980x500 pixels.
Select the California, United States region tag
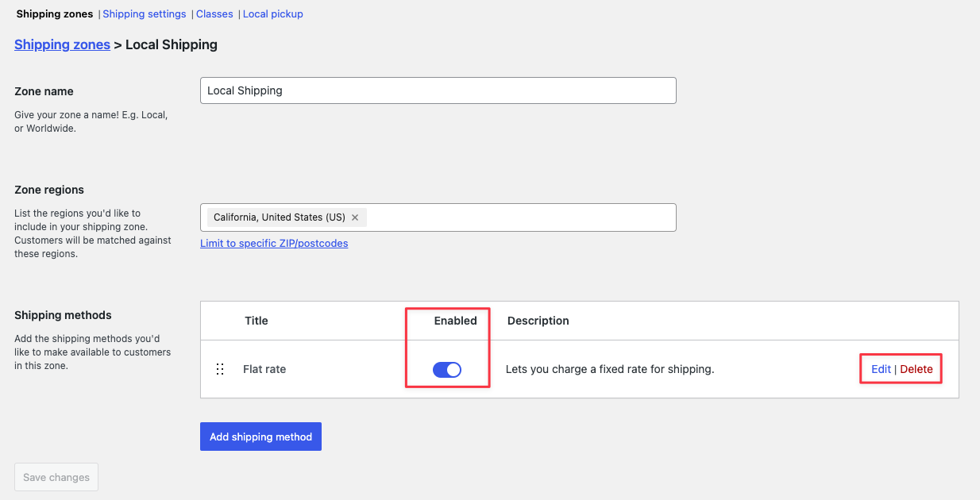278,217
